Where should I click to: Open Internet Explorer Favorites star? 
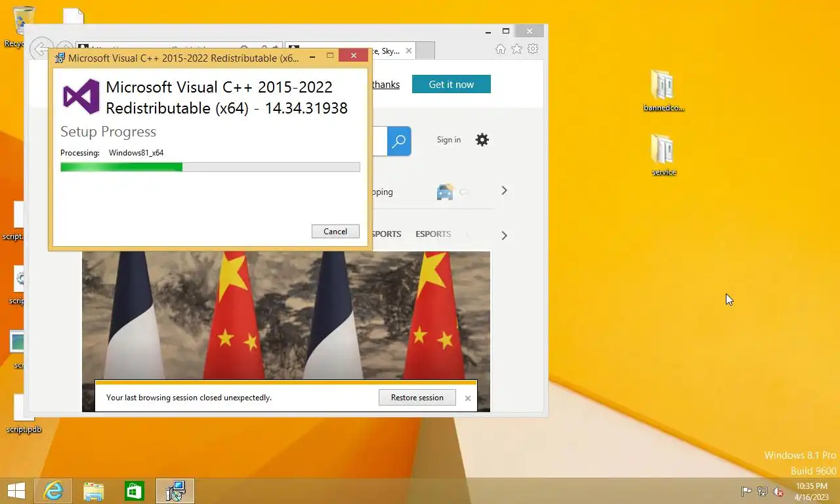coord(517,49)
